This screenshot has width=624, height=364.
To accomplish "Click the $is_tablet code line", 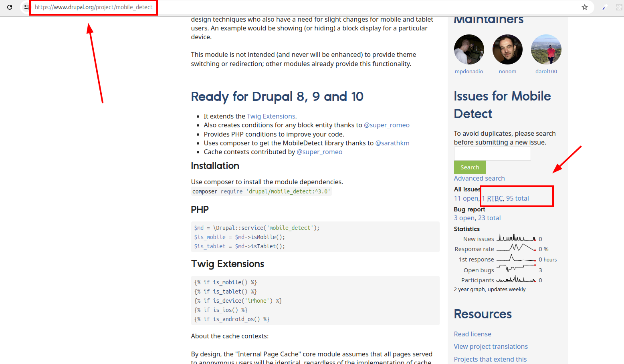I will 240,247.
